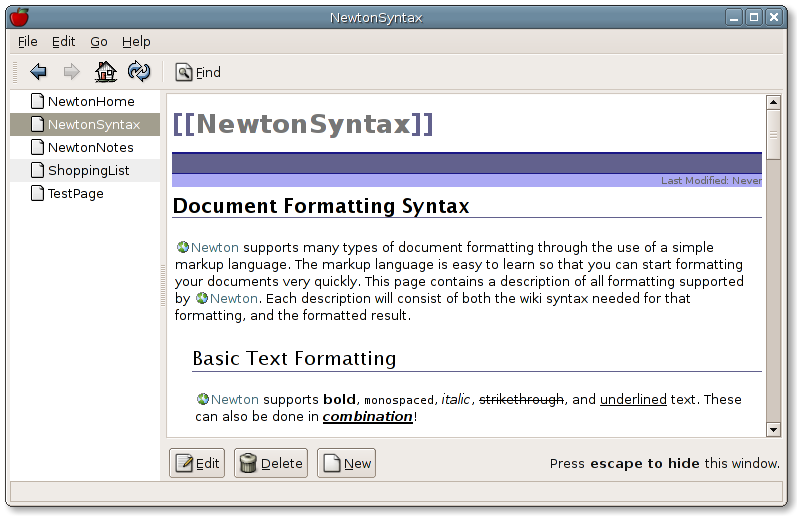Click the page icon beside ShoppingList
This screenshot has height=516, width=797.
37,170
